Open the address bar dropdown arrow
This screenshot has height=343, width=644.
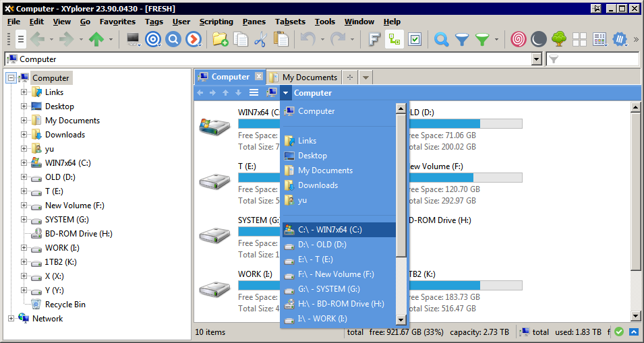click(x=536, y=59)
